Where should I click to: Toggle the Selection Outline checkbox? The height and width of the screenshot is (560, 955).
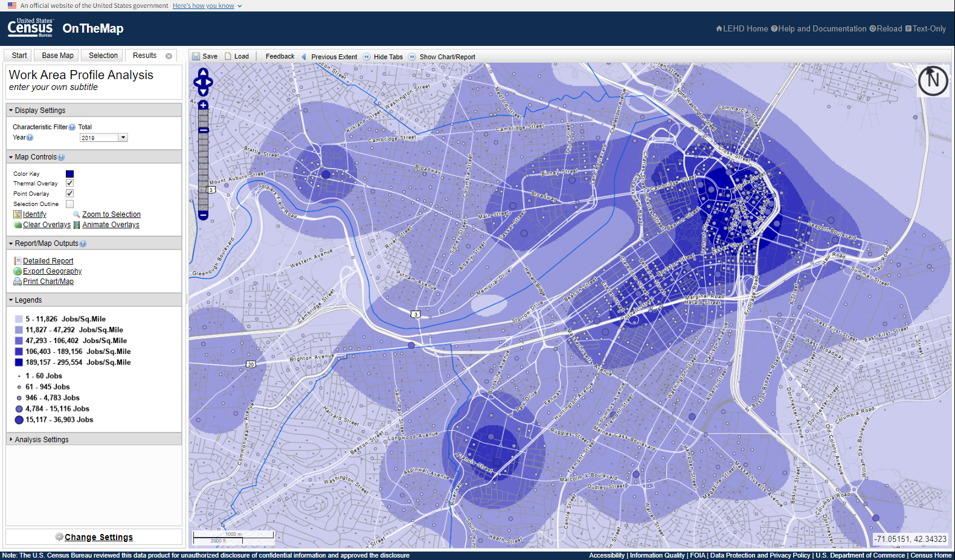tap(70, 204)
